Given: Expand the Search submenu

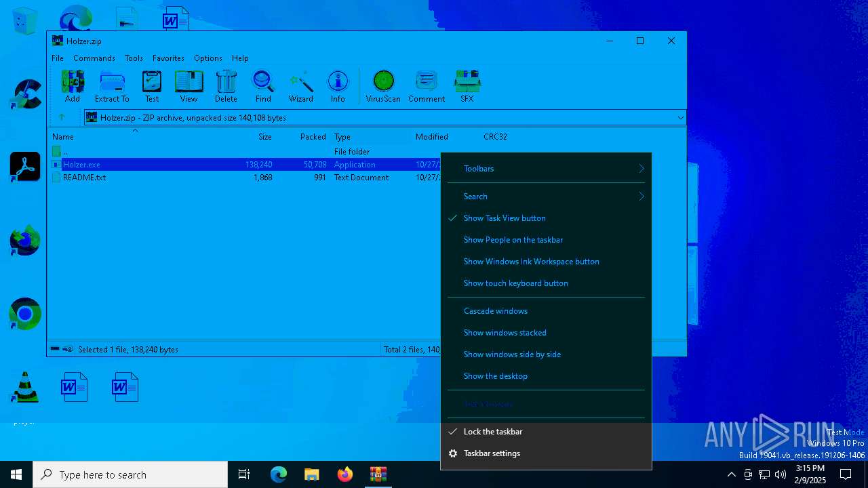Looking at the screenshot, I should [546, 197].
